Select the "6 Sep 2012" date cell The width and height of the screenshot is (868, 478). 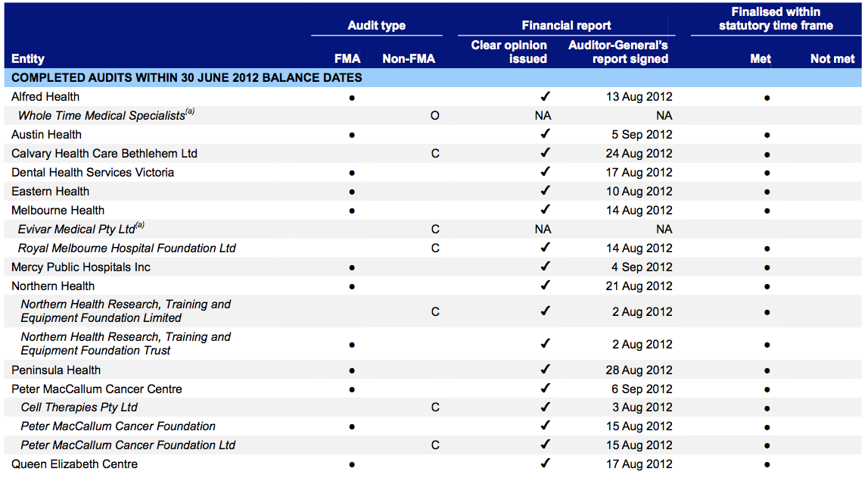point(642,389)
